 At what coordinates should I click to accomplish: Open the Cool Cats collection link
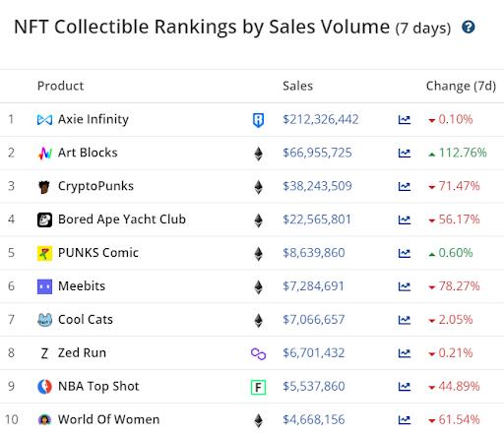(86, 320)
